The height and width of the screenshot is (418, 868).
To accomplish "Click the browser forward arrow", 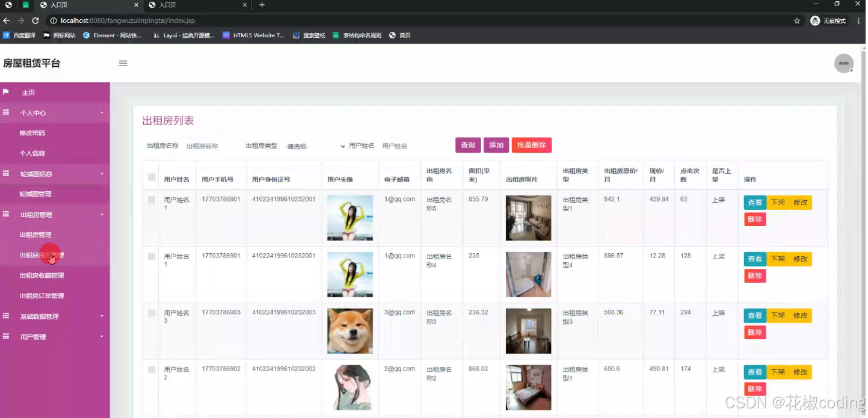I will (x=21, y=20).
